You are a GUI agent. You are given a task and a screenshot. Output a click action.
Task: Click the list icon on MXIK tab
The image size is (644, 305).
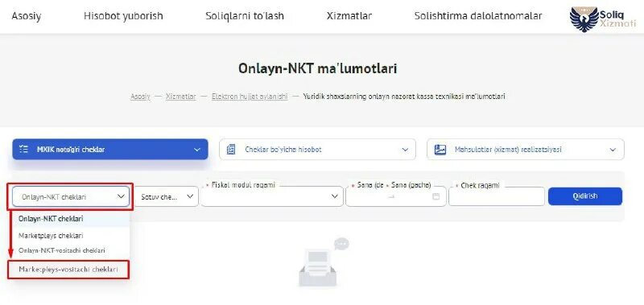[x=24, y=150]
